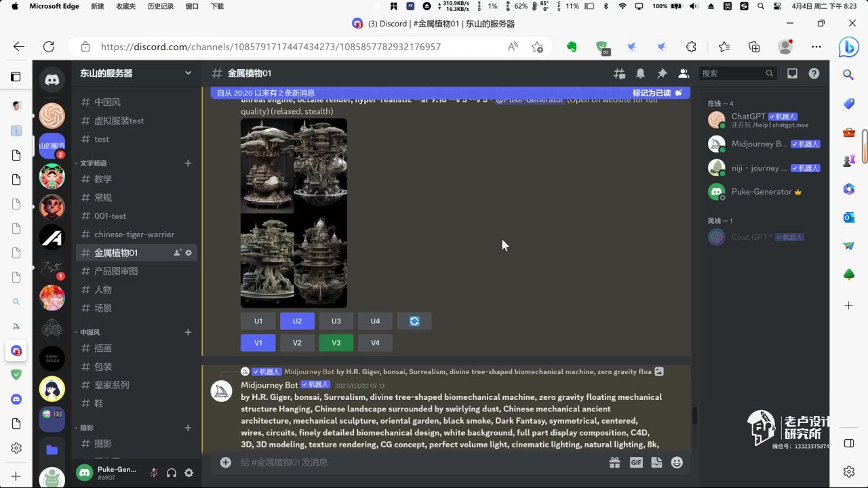Click the U1 upscale button

click(258, 321)
